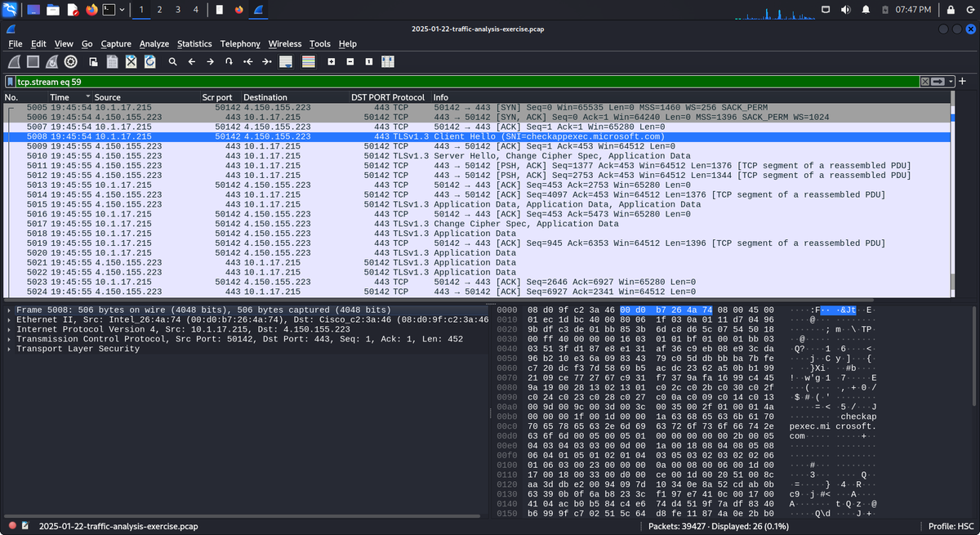Image resolution: width=980 pixels, height=535 pixels.
Task: Open the Wireless menu
Action: (x=285, y=43)
